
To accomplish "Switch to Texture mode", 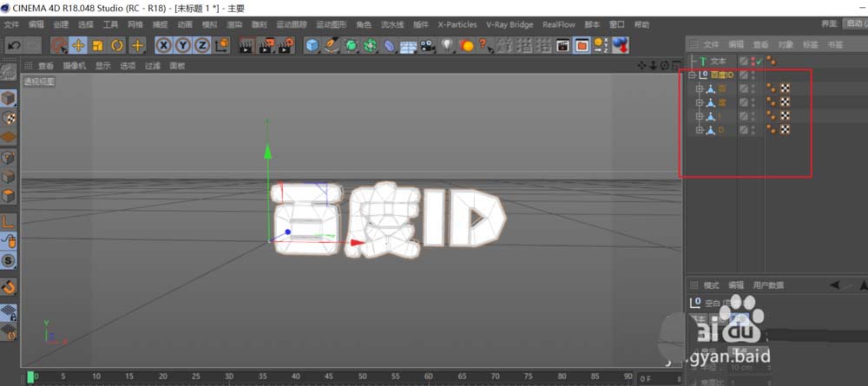I will click(9, 118).
